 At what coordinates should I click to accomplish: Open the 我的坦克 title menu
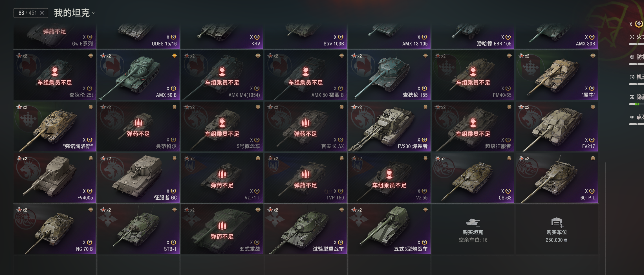pyautogui.click(x=72, y=13)
